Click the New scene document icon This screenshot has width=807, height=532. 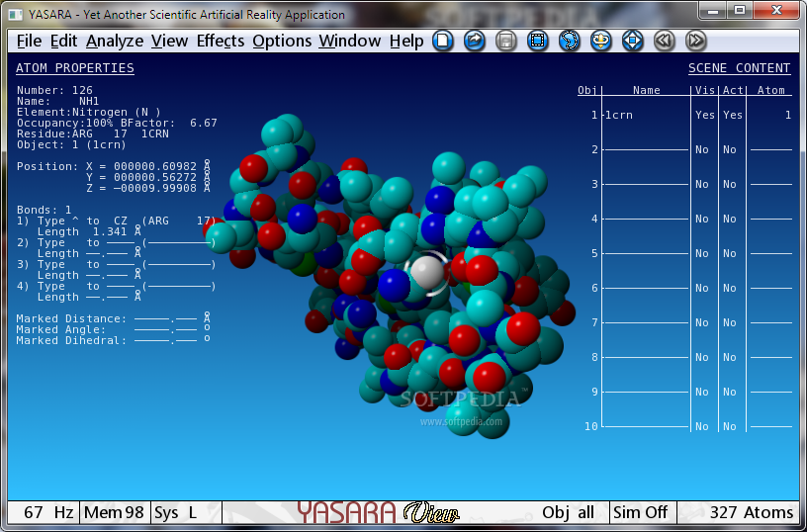[x=443, y=41]
